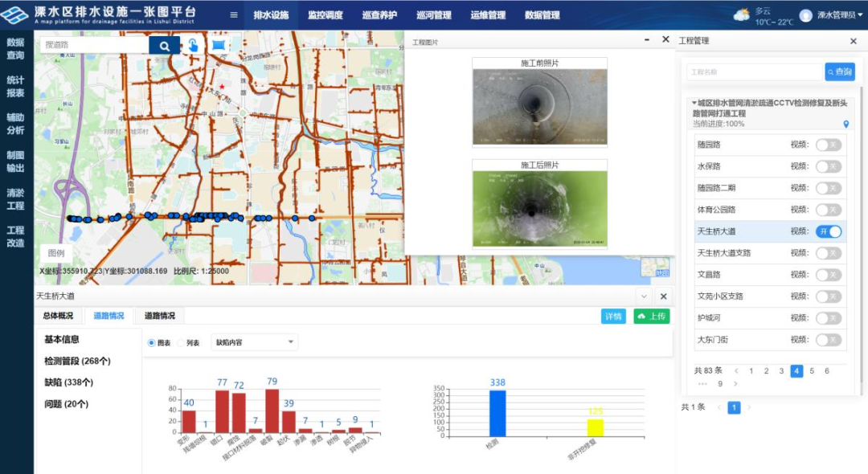The height and width of the screenshot is (474, 868).
Task: Click the map search magnifier button
Action: [x=165, y=45]
